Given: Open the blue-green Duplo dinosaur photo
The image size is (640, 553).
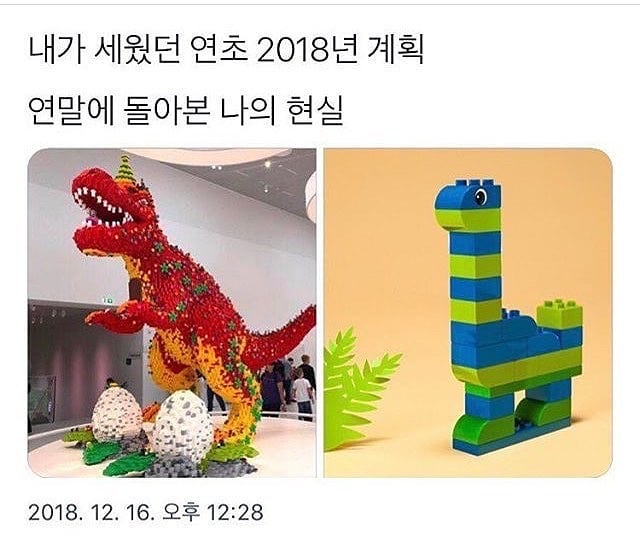Looking at the screenshot, I should pos(468,313).
